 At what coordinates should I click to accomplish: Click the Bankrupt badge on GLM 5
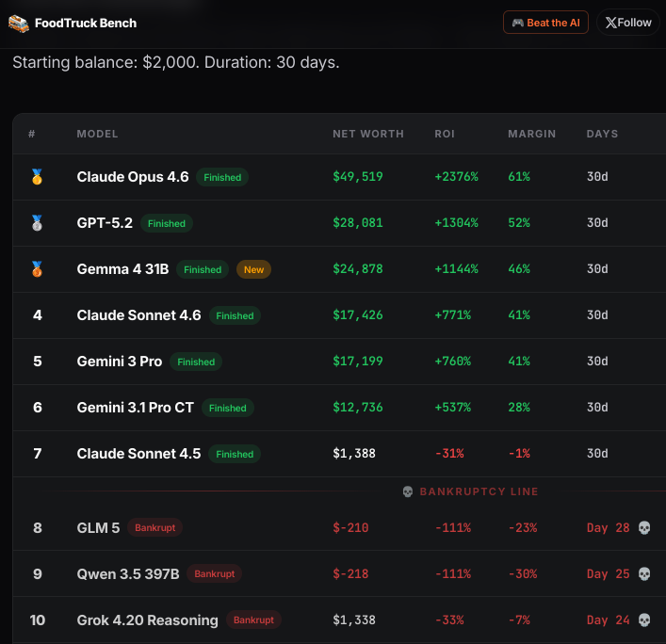point(155,527)
